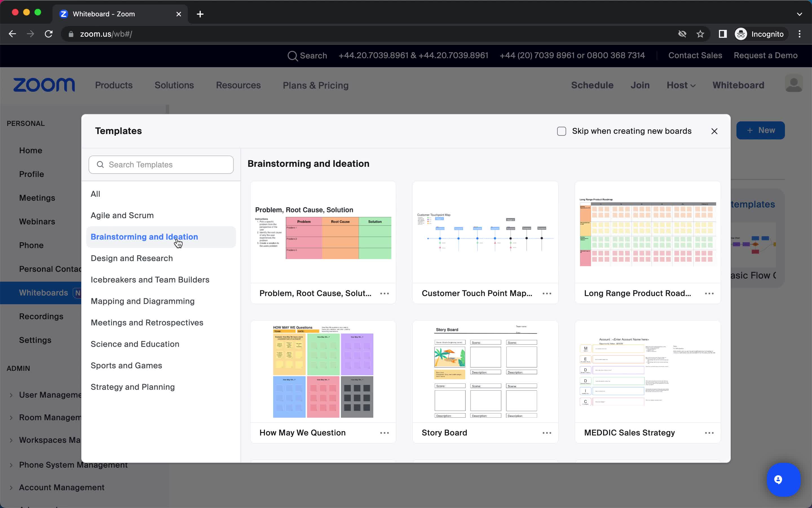The width and height of the screenshot is (812, 508).
Task: Select Sports and Games category
Action: [x=161, y=366]
